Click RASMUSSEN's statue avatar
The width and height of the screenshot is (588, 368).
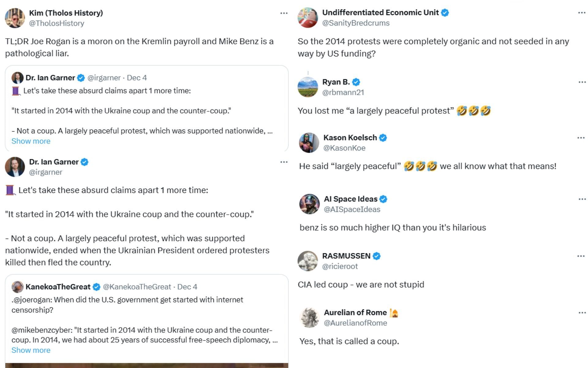(307, 261)
